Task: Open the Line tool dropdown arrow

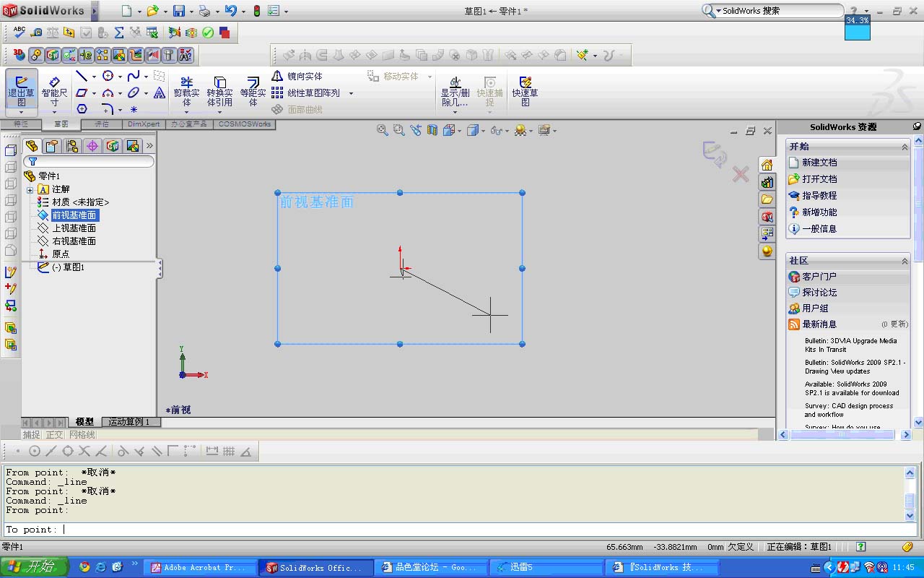Action: (x=94, y=76)
